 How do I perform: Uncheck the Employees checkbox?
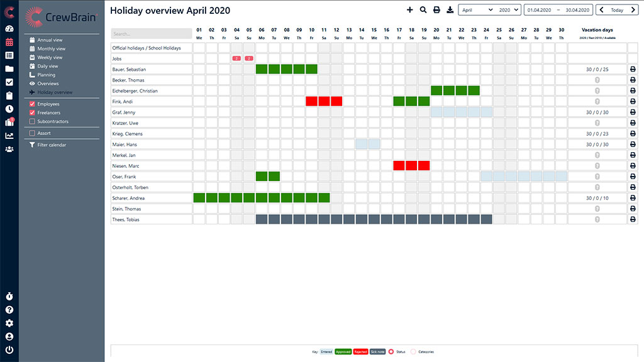click(x=33, y=104)
